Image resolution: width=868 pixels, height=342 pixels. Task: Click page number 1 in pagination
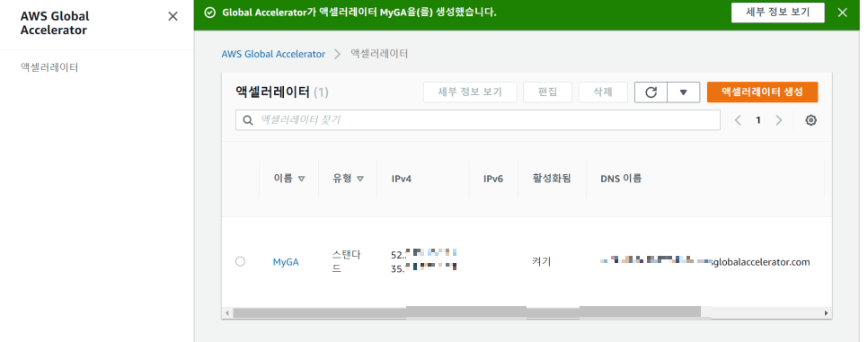point(758,120)
